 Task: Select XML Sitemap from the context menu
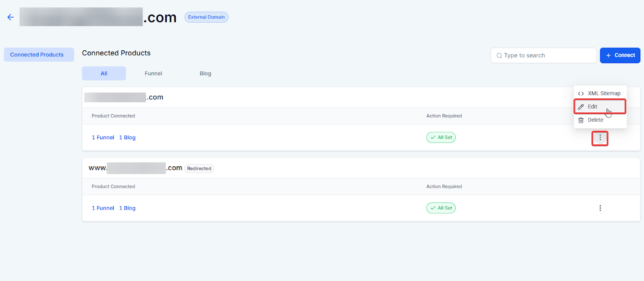tap(604, 93)
